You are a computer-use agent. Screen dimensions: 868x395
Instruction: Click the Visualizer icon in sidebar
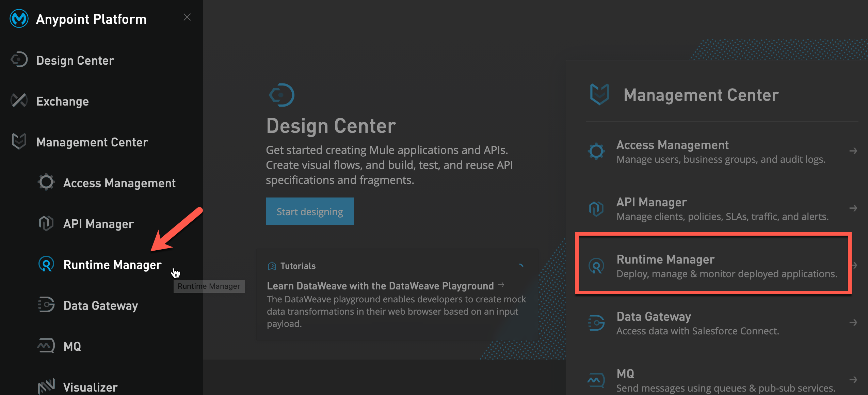46,386
